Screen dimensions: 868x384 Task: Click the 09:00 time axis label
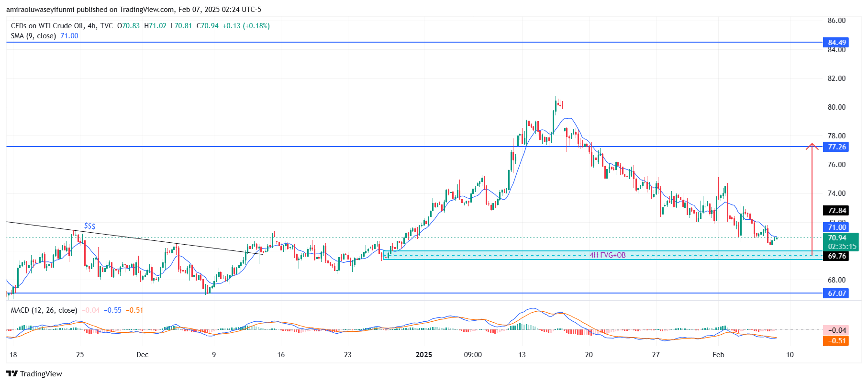pos(473,355)
